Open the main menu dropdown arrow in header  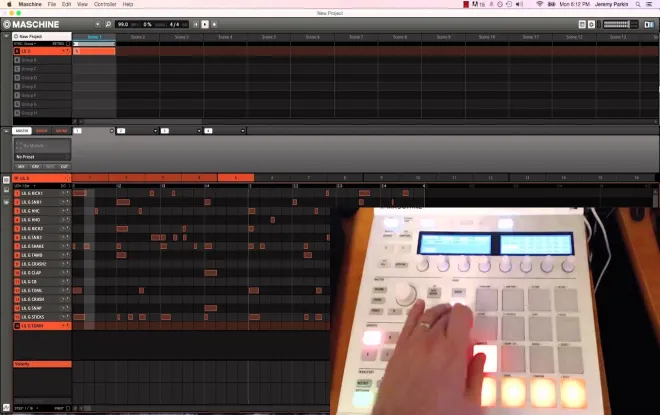point(98,24)
